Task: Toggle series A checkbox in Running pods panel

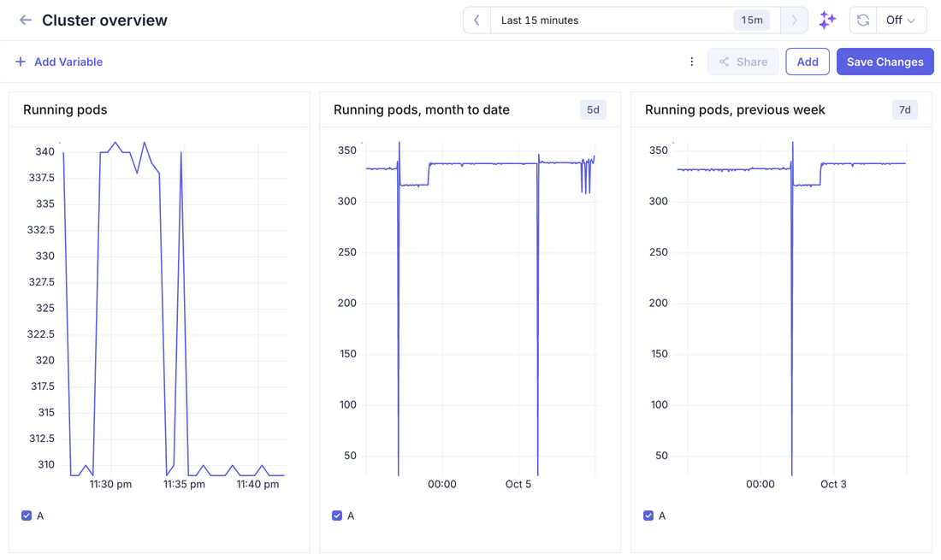Action: tap(27, 516)
